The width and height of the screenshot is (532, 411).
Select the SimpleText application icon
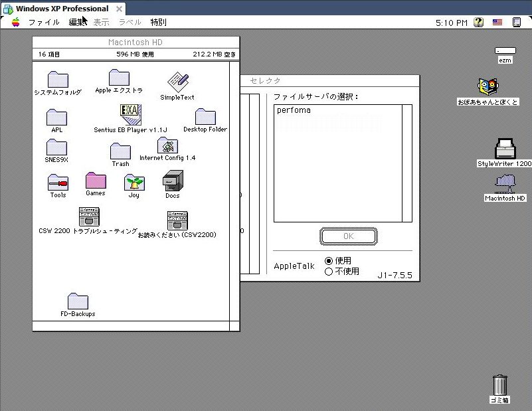click(x=178, y=82)
